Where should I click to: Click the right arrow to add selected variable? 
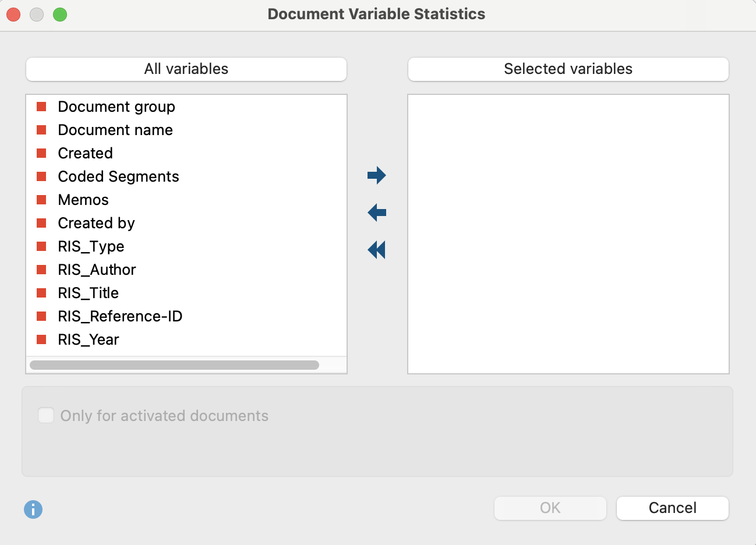click(376, 175)
